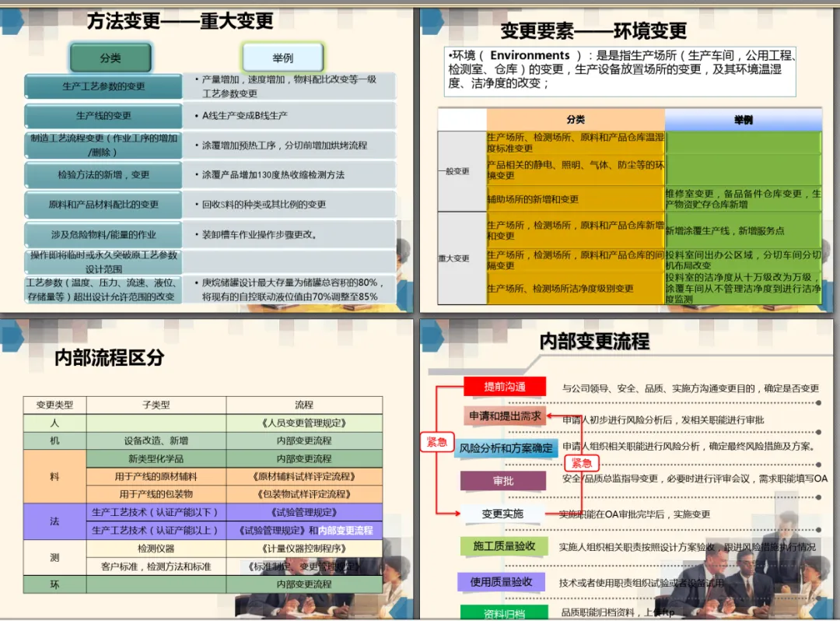Click the '流程' column header
Viewport: 840px width, 621px height.
coord(304,405)
